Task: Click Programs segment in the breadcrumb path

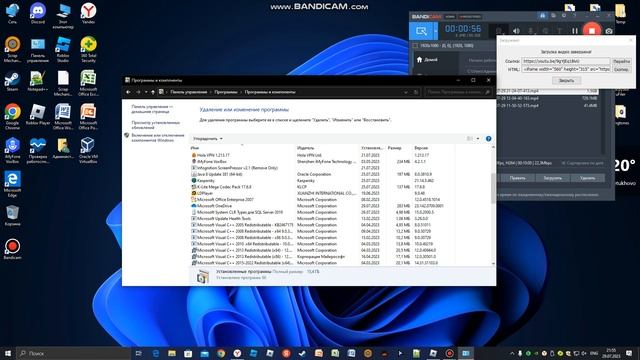Action: click(x=226, y=92)
